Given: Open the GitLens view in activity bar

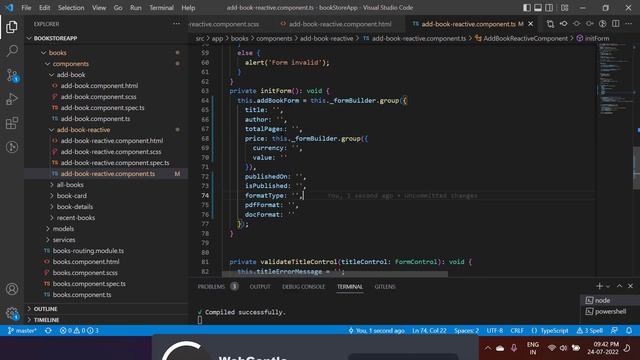Looking at the screenshot, I should [12, 147].
